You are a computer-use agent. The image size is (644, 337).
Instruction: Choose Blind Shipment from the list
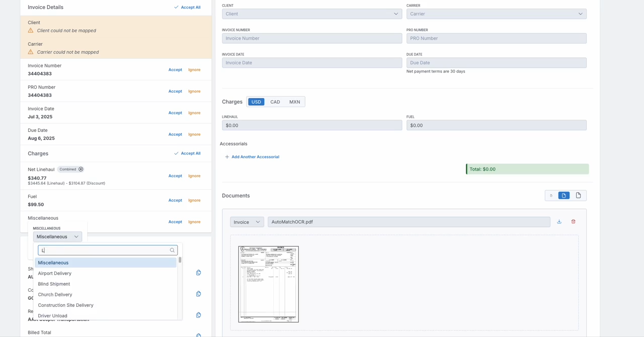click(106, 284)
